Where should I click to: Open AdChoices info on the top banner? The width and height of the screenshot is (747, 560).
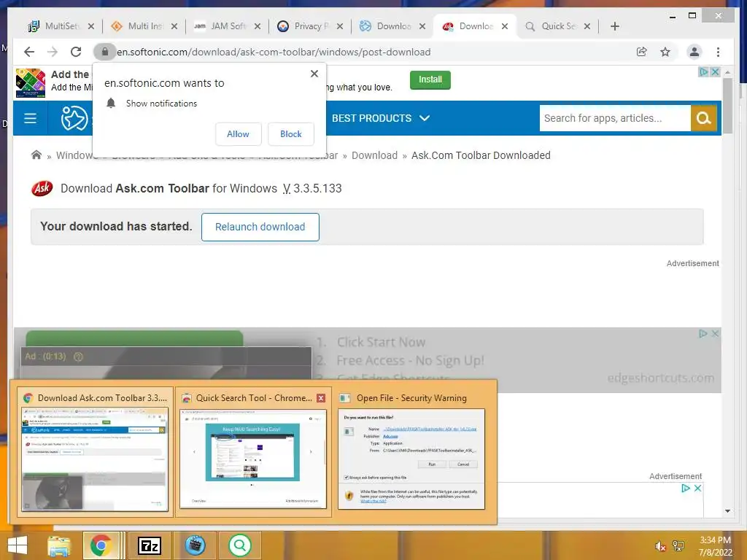(x=703, y=72)
